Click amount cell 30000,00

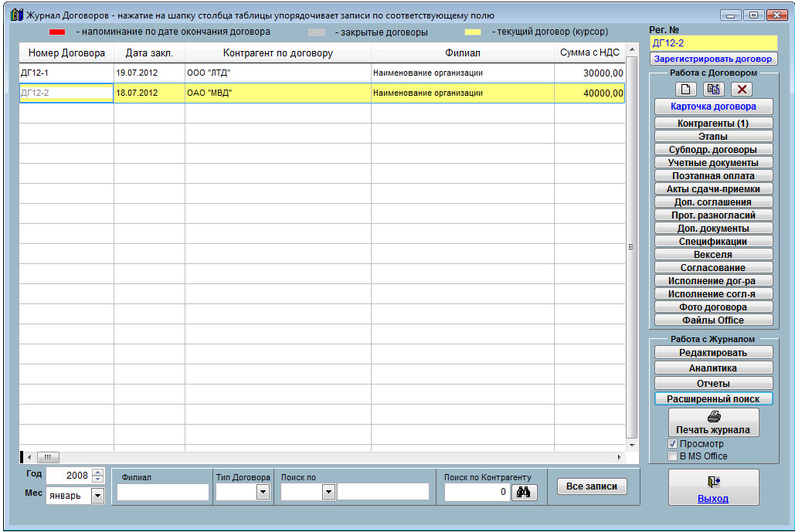589,73
